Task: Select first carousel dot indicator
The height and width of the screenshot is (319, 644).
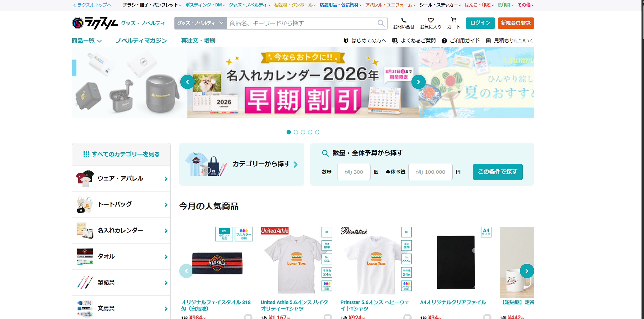Action: [289, 132]
